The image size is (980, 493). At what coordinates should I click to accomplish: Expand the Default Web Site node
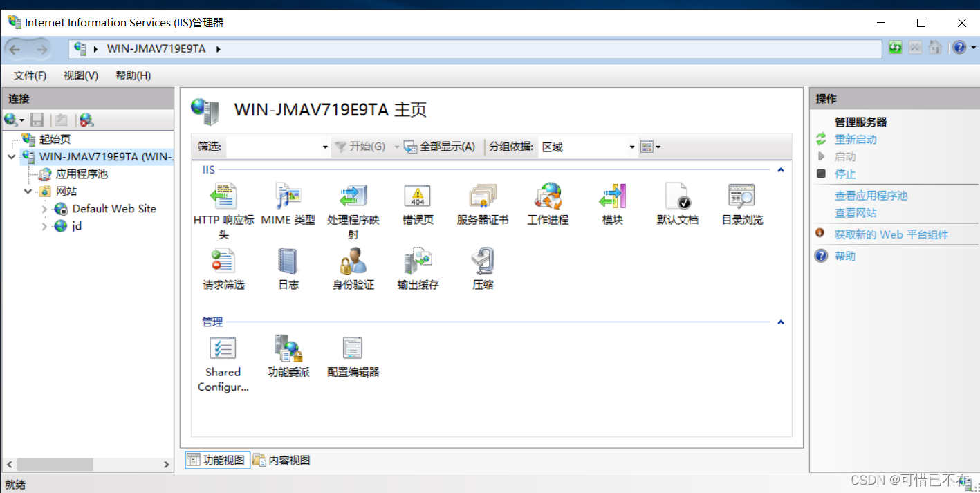(x=45, y=209)
